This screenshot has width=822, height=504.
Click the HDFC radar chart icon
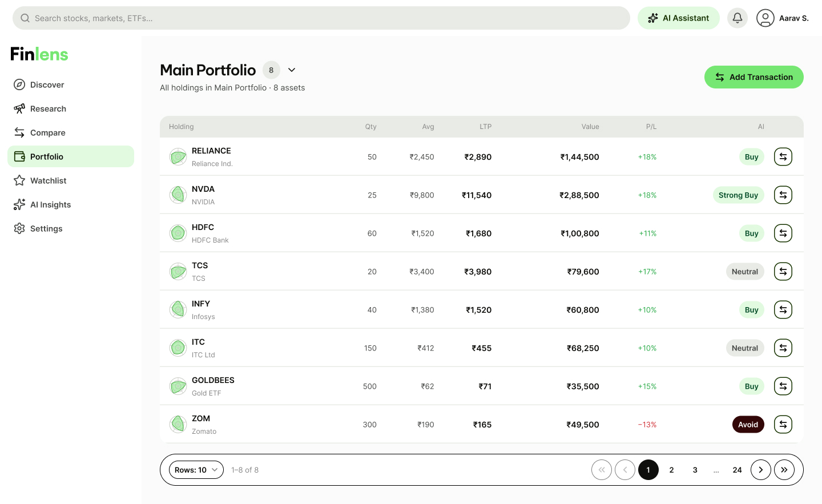(178, 233)
